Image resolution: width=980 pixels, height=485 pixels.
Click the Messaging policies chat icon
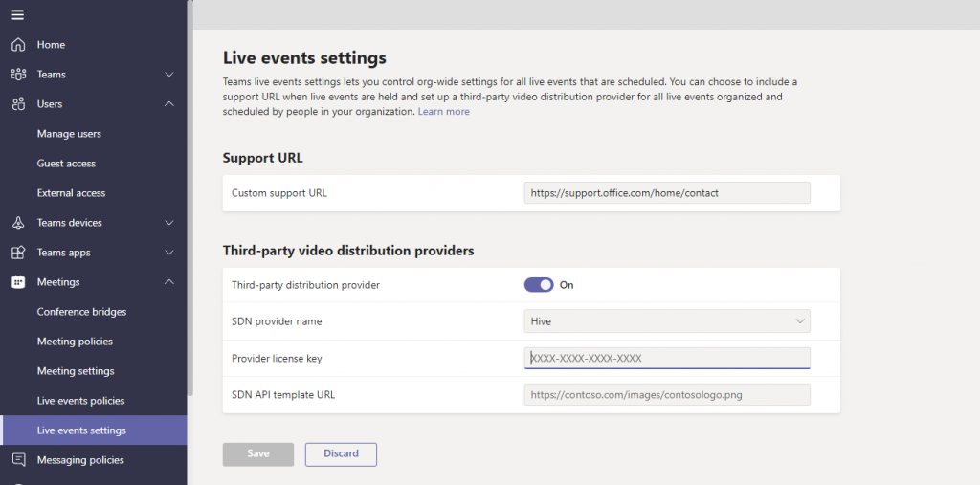tap(17, 460)
